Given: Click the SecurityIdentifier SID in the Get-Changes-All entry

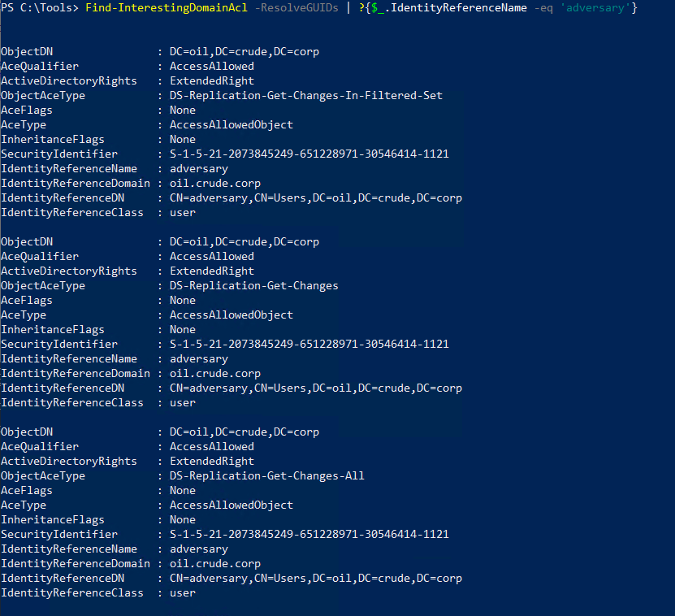Looking at the screenshot, I should tap(309, 535).
